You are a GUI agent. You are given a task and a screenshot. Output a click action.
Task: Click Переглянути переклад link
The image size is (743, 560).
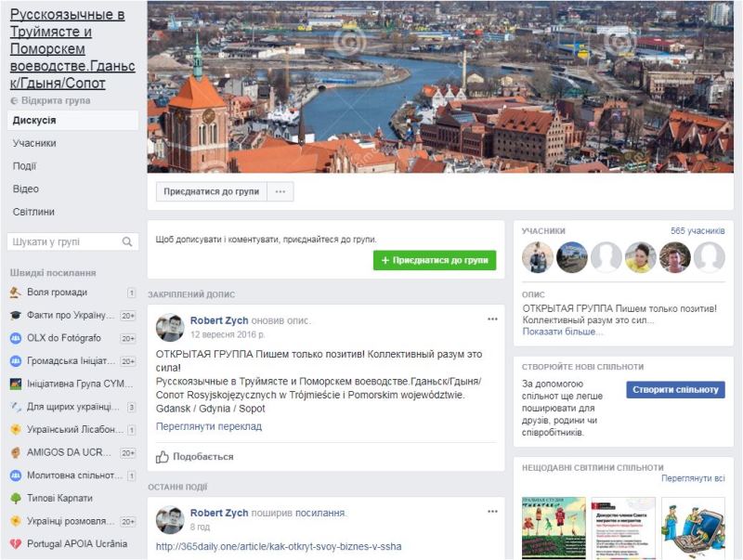tap(208, 426)
